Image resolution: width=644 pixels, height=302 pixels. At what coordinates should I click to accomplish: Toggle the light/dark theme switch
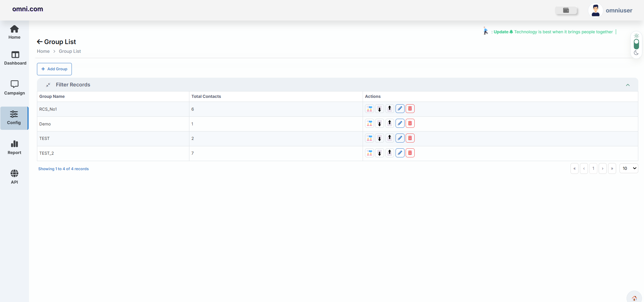(636, 44)
